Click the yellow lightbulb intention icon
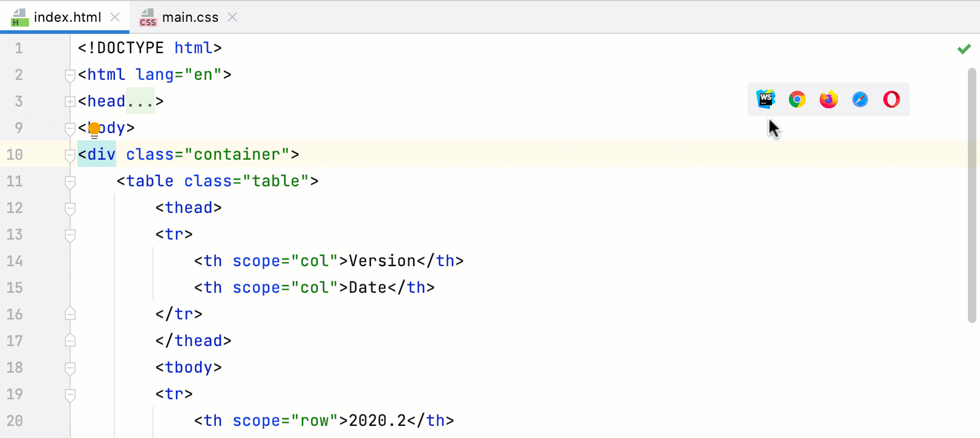This screenshot has width=980, height=438. click(x=94, y=129)
